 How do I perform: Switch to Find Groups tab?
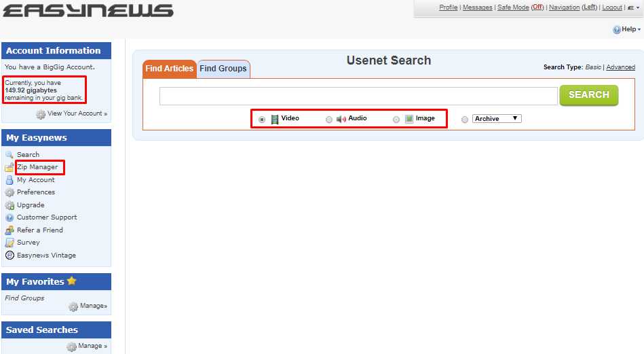pyautogui.click(x=223, y=69)
